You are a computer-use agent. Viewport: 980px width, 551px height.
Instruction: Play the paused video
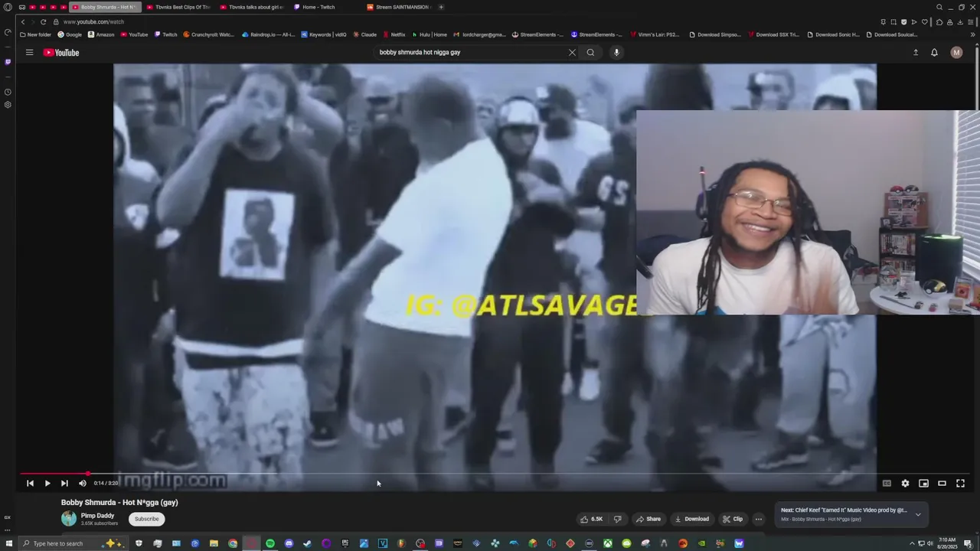(47, 483)
